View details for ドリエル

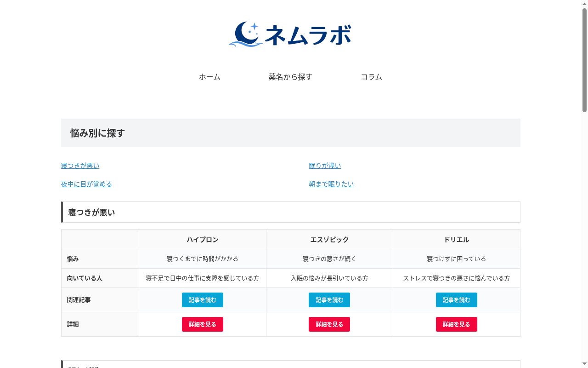pos(457,324)
